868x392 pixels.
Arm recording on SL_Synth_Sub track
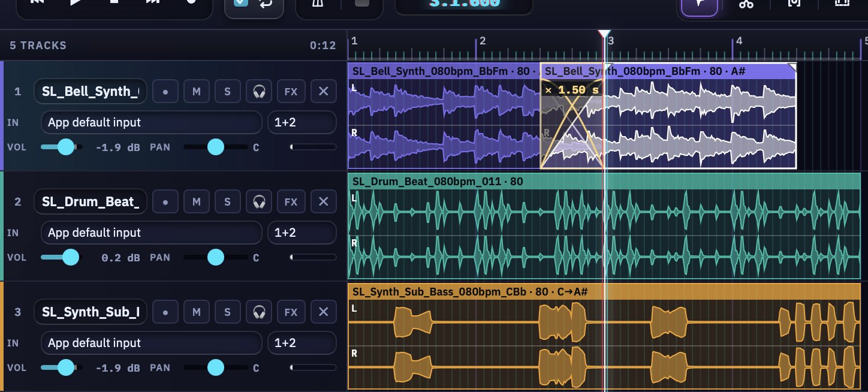coord(165,312)
